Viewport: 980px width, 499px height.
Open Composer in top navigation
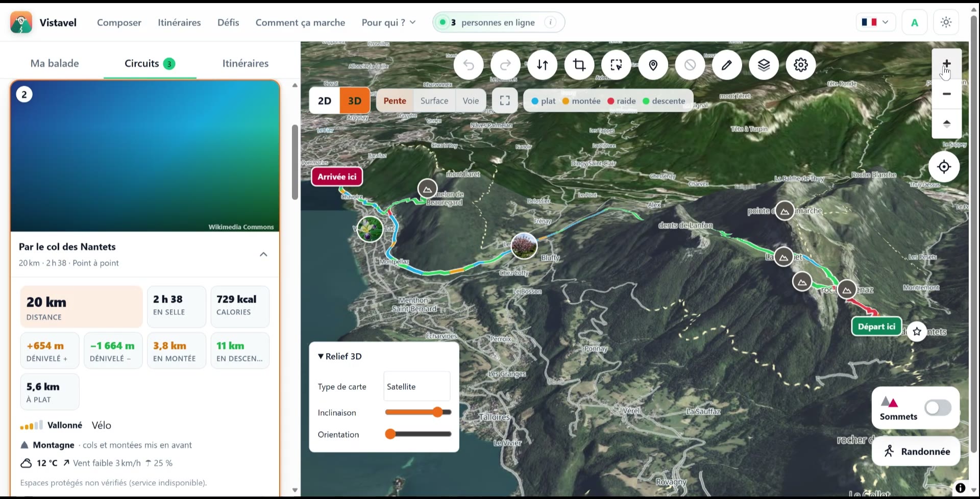tap(119, 22)
